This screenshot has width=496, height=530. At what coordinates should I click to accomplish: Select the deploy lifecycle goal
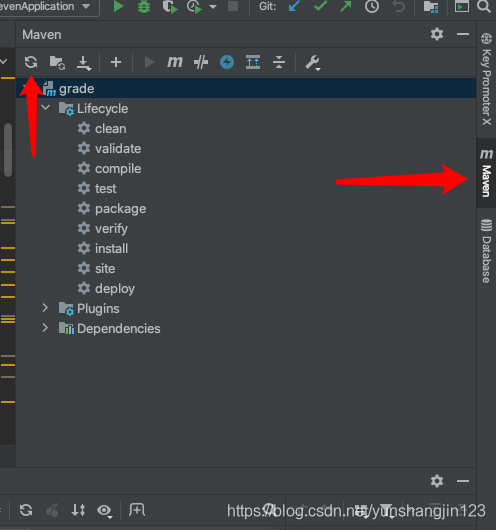tap(115, 289)
